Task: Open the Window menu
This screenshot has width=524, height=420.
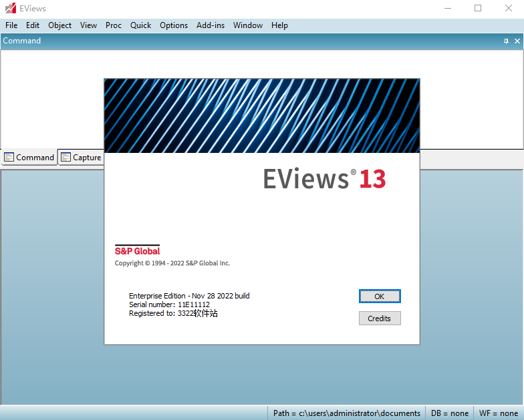Action: pyautogui.click(x=248, y=25)
